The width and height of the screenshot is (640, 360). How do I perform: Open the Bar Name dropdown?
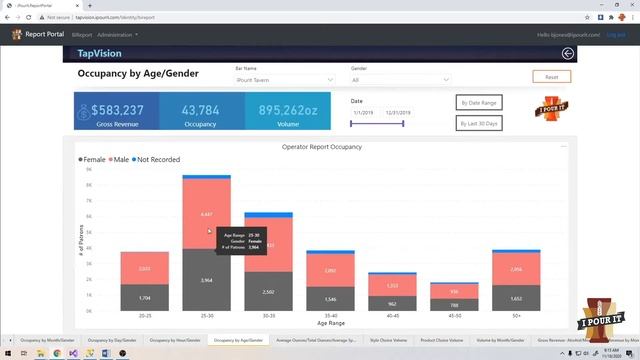point(284,80)
